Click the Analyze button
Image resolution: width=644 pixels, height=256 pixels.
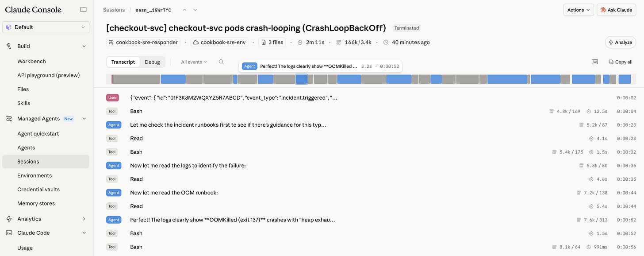point(620,42)
